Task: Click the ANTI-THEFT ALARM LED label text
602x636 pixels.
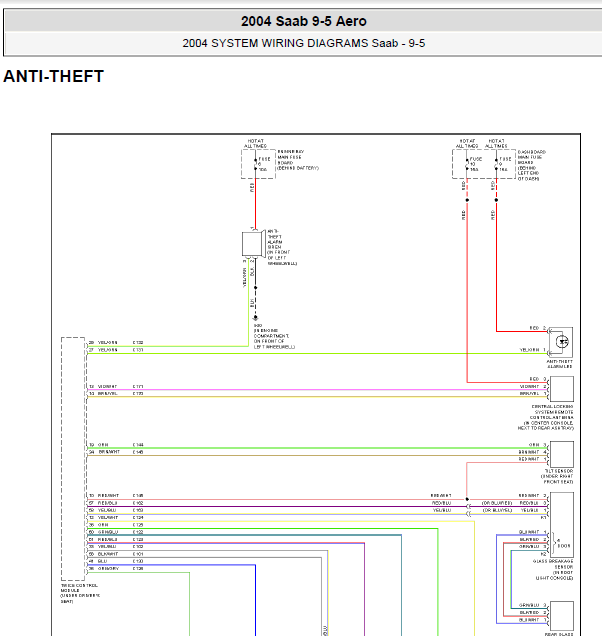Action: point(561,366)
